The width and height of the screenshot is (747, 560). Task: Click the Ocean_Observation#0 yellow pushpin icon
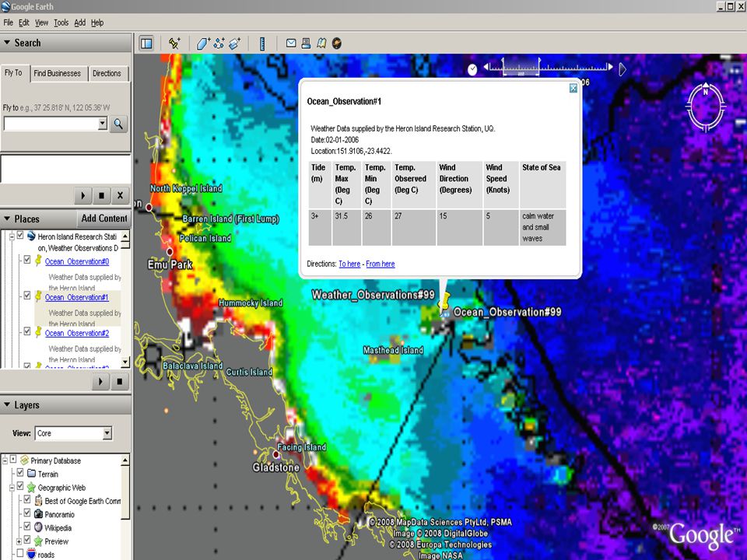[38, 260]
